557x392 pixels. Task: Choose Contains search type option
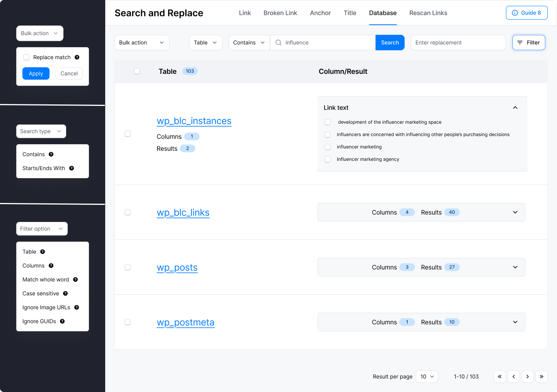(x=34, y=154)
